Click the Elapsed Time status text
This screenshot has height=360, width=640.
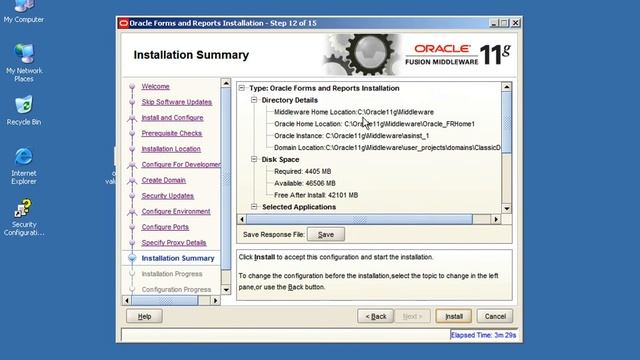(483, 335)
